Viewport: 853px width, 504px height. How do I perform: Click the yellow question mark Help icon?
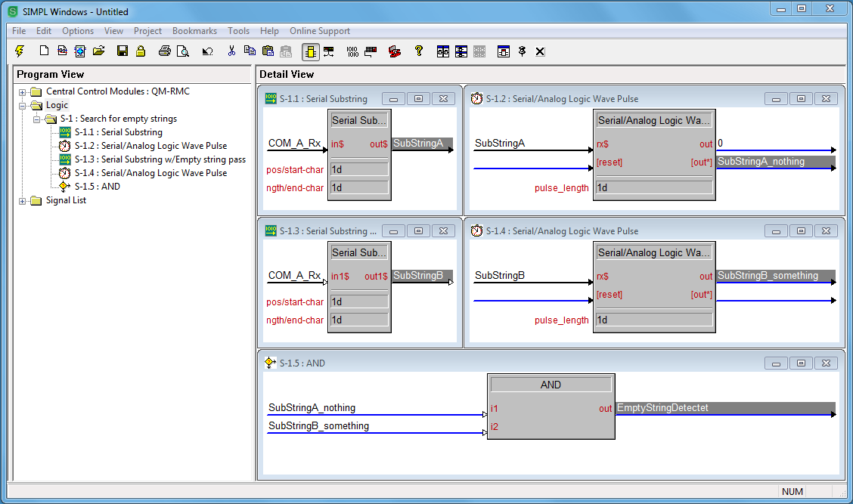(x=418, y=51)
